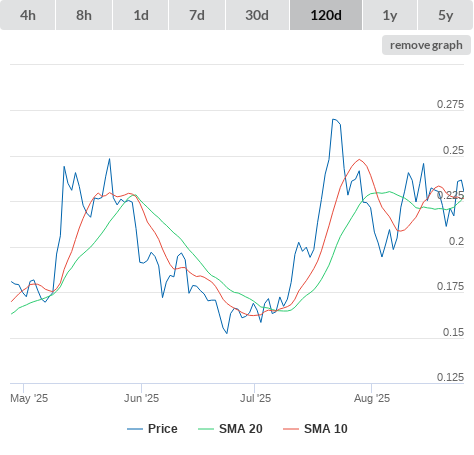Click the 0.275 y-axis label

tap(450, 104)
